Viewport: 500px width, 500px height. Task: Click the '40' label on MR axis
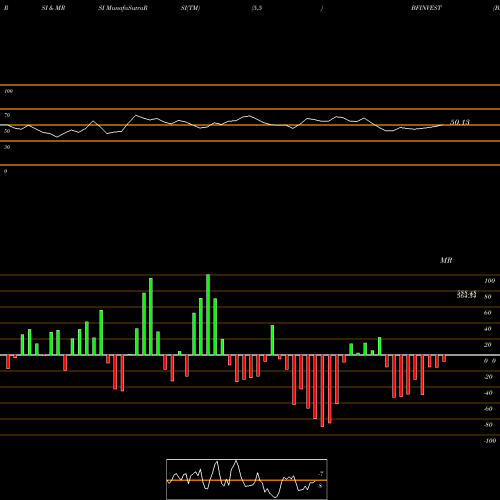click(x=488, y=329)
